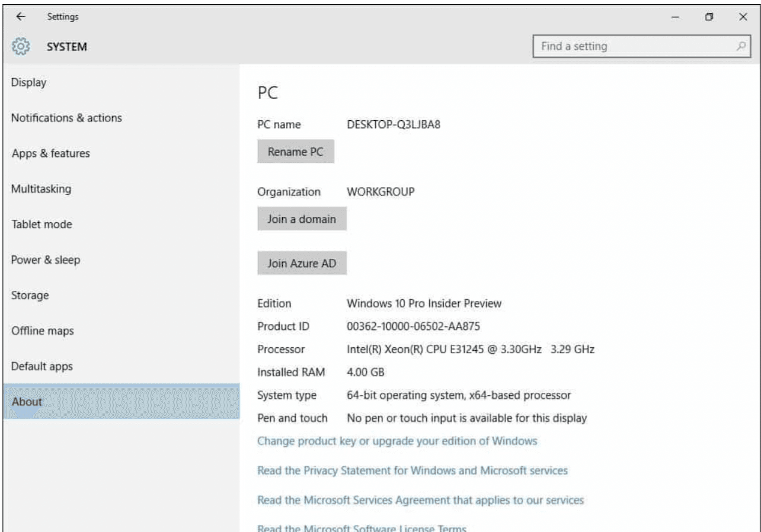Go to Offline maps

[121, 331]
